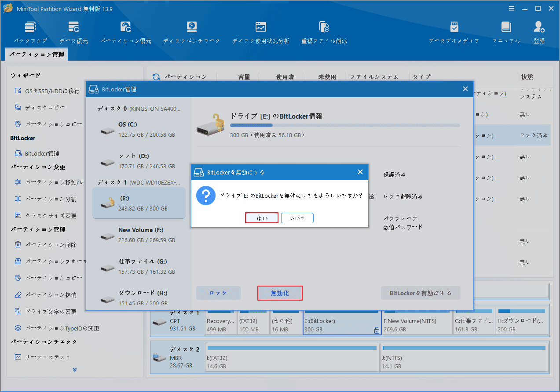Select (E:) drive in BitLocker list
560x392 pixels.
(139, 203)
